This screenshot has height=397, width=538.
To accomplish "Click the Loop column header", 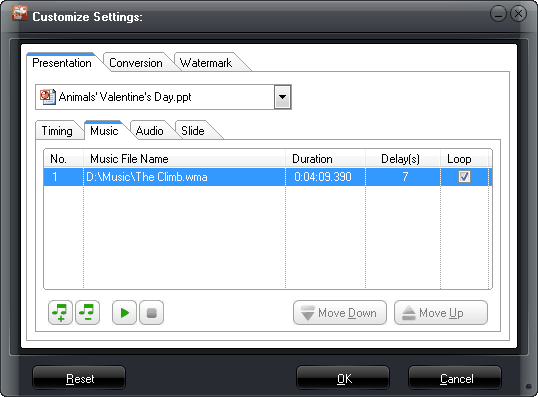I will [x=464, y=159].
